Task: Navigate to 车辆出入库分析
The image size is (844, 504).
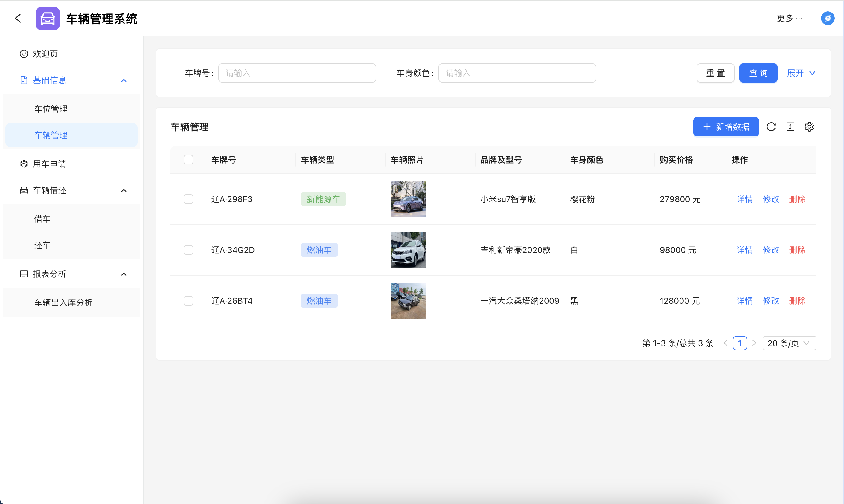Action: (x=63, y=303)
